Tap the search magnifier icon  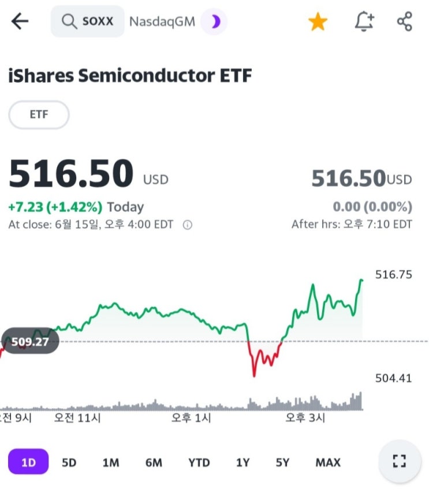click(x=69, y=22)
